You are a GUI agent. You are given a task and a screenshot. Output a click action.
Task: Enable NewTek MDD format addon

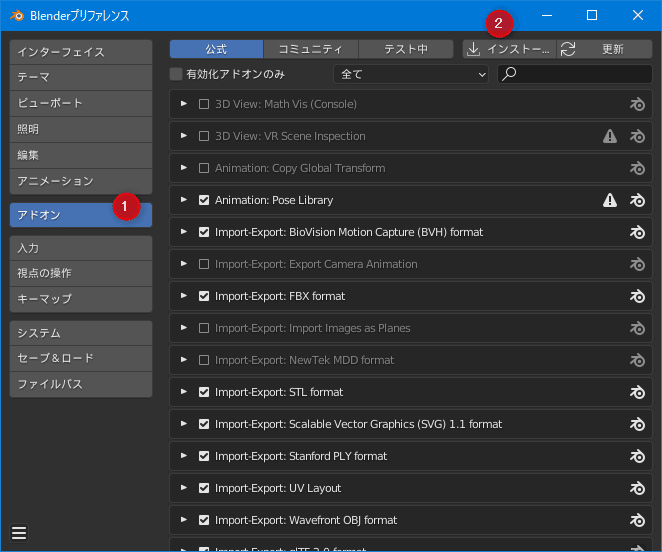[204, 360]
